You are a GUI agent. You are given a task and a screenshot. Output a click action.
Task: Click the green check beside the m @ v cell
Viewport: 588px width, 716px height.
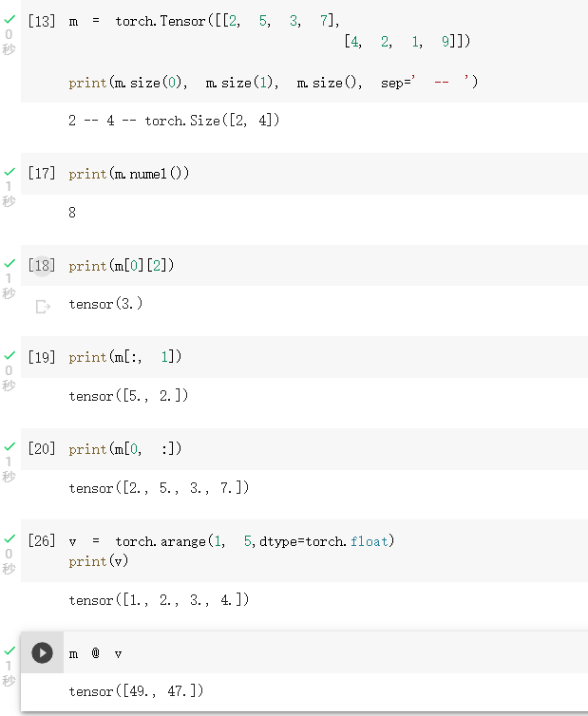point(9,650)
